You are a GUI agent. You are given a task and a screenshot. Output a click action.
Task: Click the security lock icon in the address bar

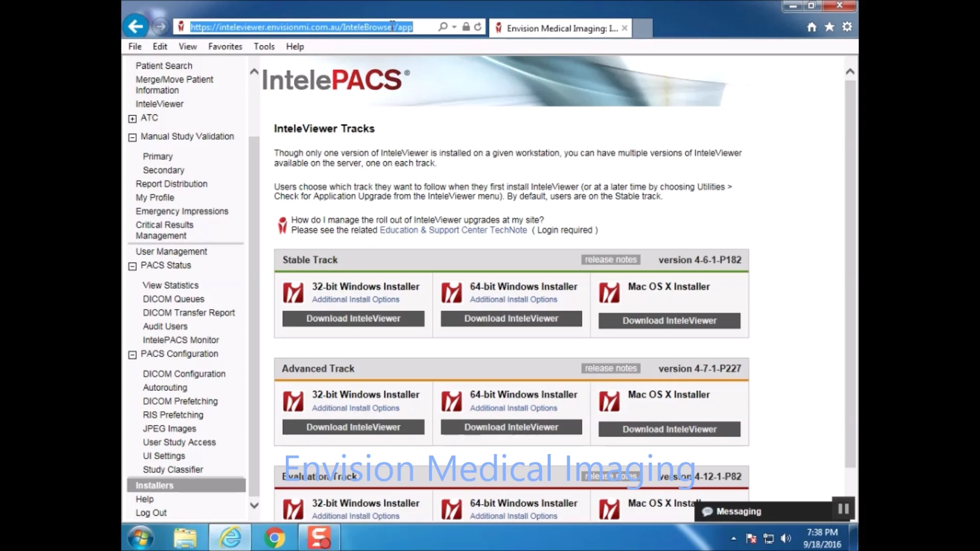tap(465, 27)
